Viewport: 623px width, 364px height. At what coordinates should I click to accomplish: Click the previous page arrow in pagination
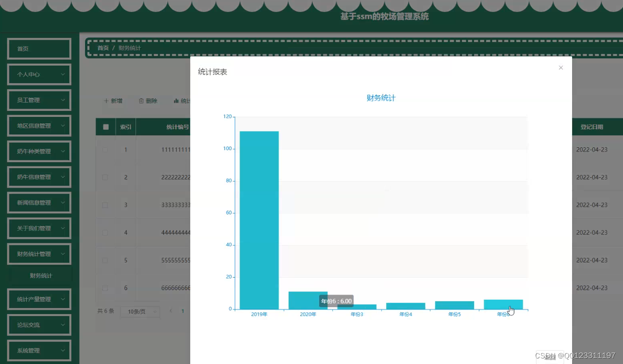click(x=171, y=311)
